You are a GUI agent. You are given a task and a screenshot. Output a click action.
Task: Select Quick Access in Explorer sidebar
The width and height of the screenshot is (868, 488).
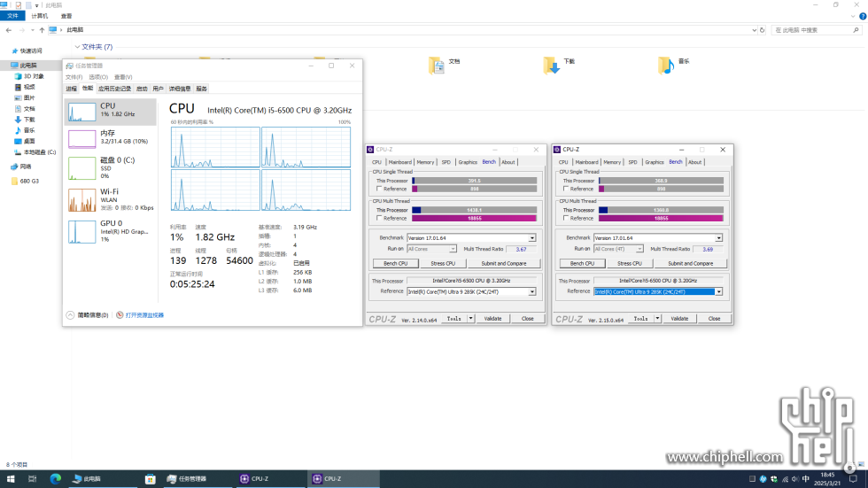27,50
